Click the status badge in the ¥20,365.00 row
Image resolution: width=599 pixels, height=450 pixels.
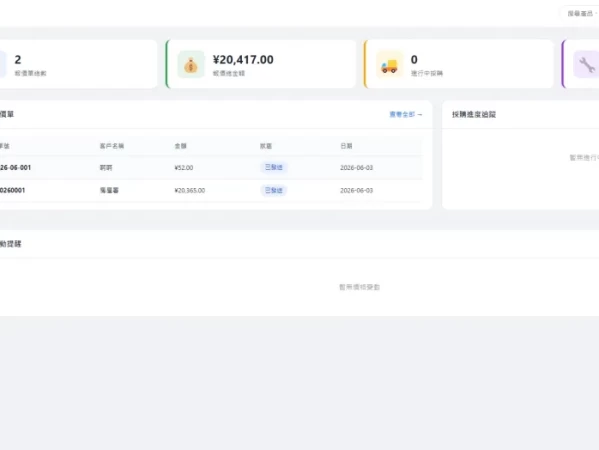coord(274,190)
